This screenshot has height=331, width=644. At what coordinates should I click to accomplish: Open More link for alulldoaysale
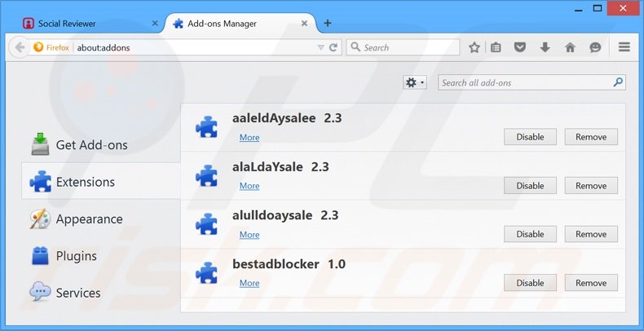pos(249,235)
